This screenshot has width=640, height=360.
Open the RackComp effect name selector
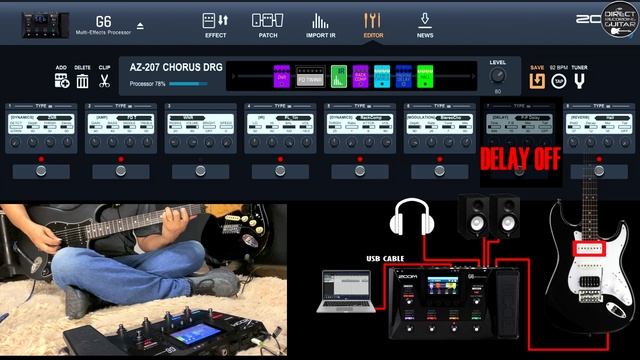(x=373, y=118)
